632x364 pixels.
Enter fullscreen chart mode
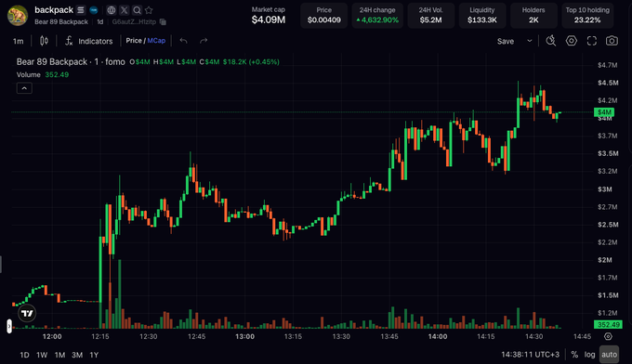click(x=592, y=41)
